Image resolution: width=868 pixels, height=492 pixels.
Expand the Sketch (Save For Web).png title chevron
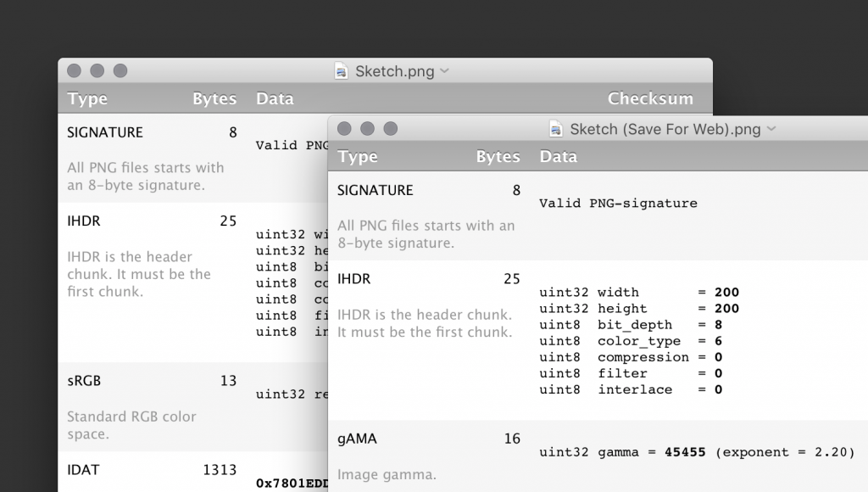point(771,129)
